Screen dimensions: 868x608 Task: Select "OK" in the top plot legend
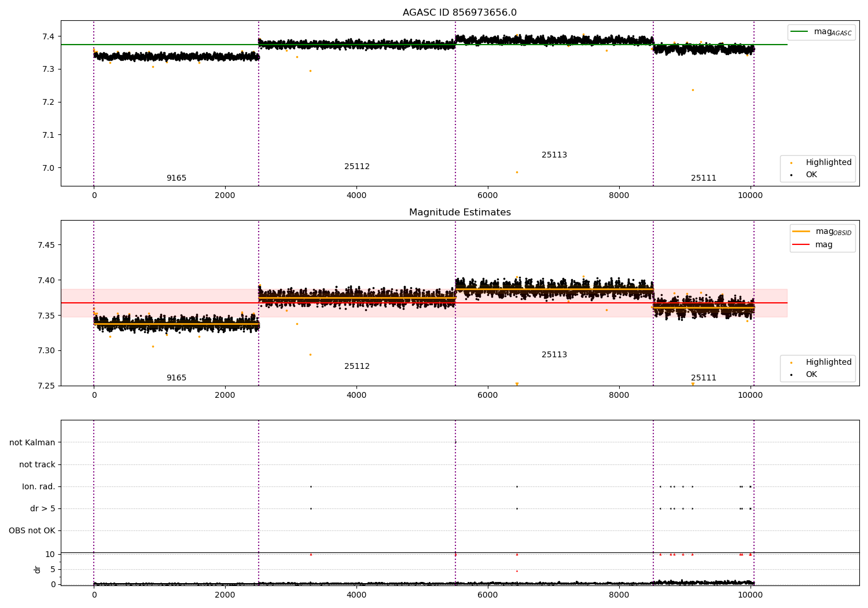click(x=804, y=175)
